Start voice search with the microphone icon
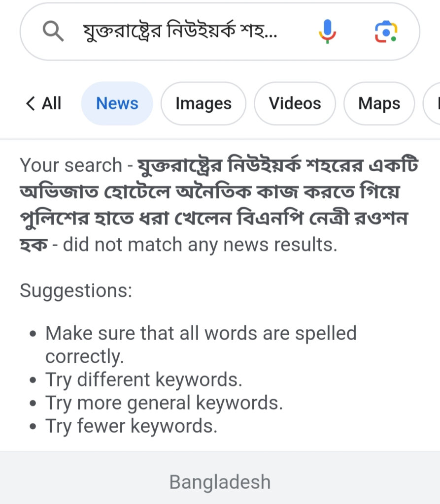Screen dimensions: 440x504 coord(327,31)
